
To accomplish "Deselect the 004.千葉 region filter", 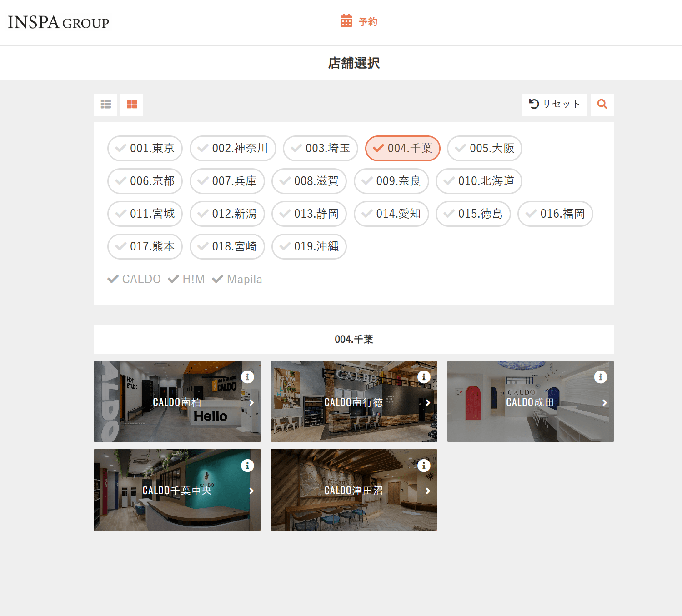I will [x=403, y=148].
